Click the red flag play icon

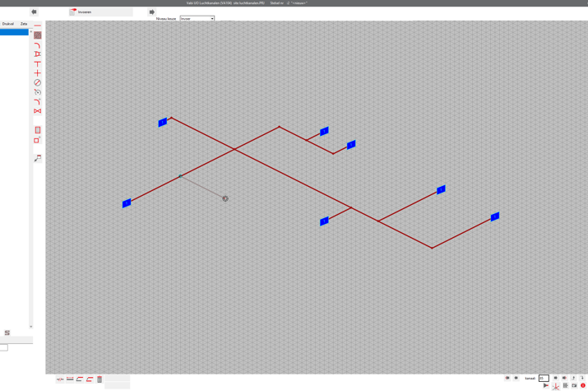545,385
